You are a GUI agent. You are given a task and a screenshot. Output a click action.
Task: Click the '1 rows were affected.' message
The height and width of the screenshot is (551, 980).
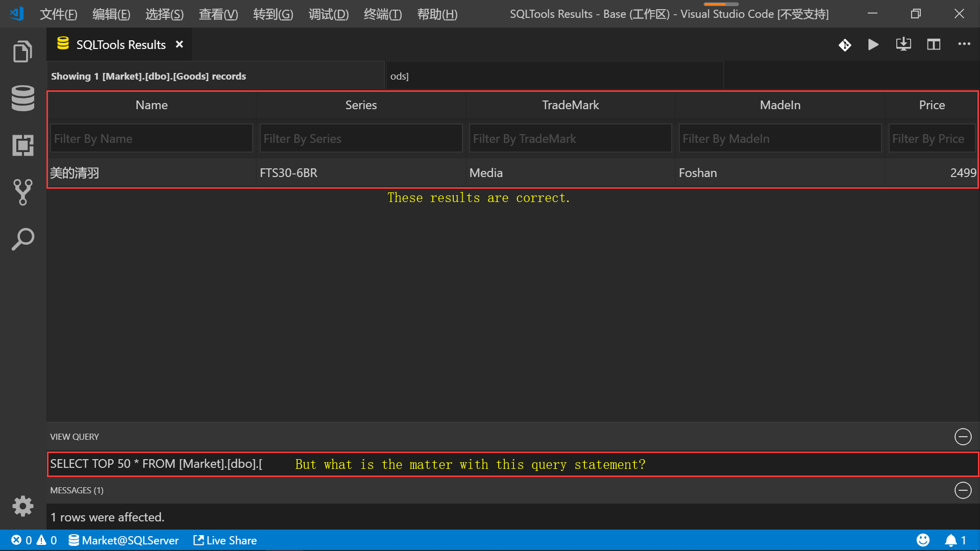(107, 517)
